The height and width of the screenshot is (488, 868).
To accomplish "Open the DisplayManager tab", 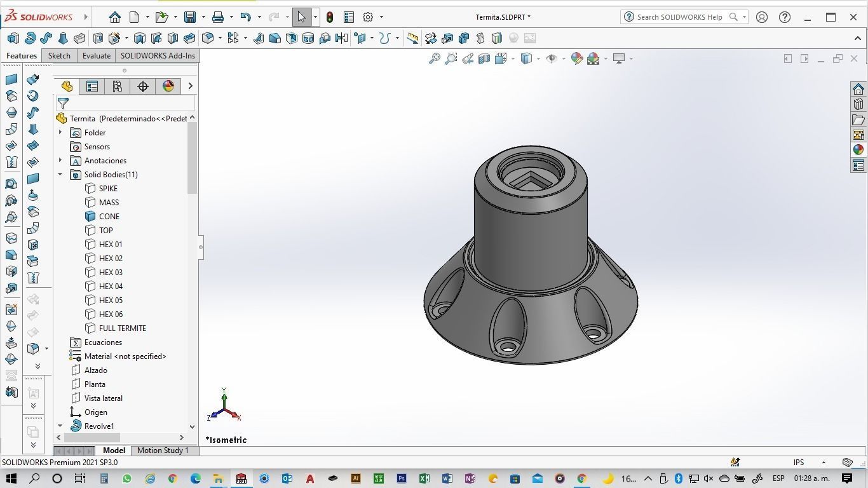I will 168,86.
